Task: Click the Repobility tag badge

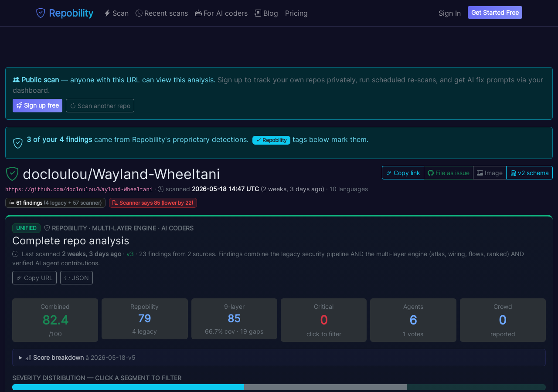Action: pyautogui.click(x=271, y=140)
